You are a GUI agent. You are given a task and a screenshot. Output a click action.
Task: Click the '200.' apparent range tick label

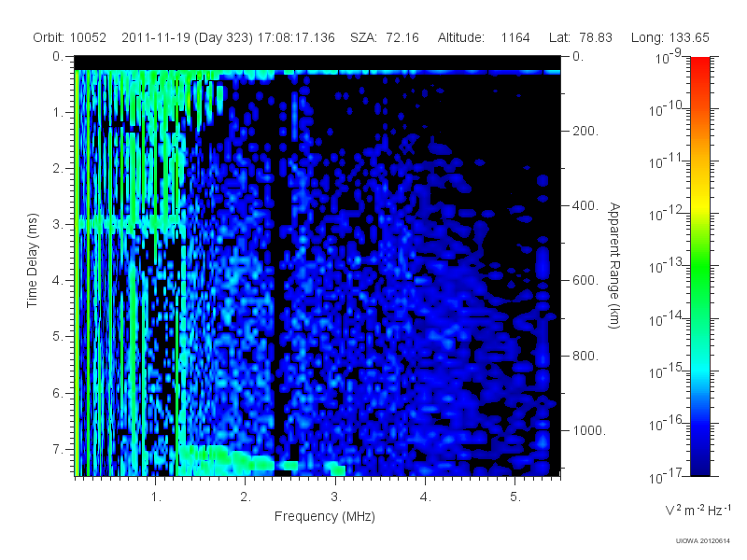[x=585, y=131]
